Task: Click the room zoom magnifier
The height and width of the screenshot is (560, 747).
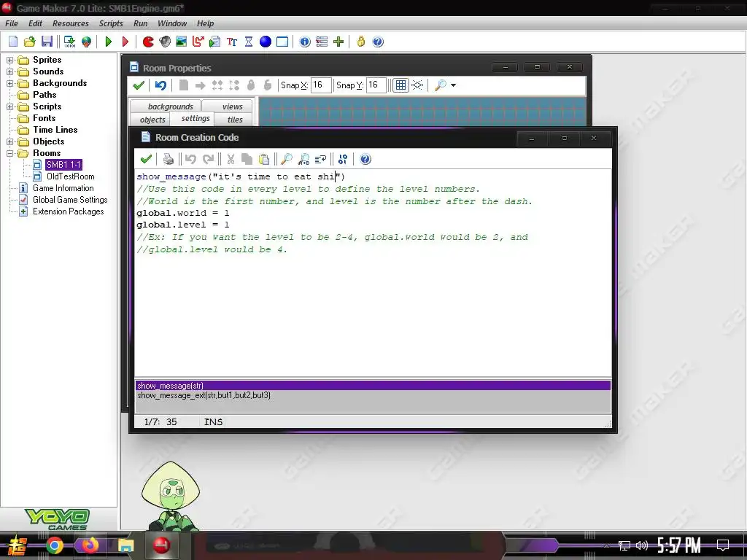Action: point(440,85)
